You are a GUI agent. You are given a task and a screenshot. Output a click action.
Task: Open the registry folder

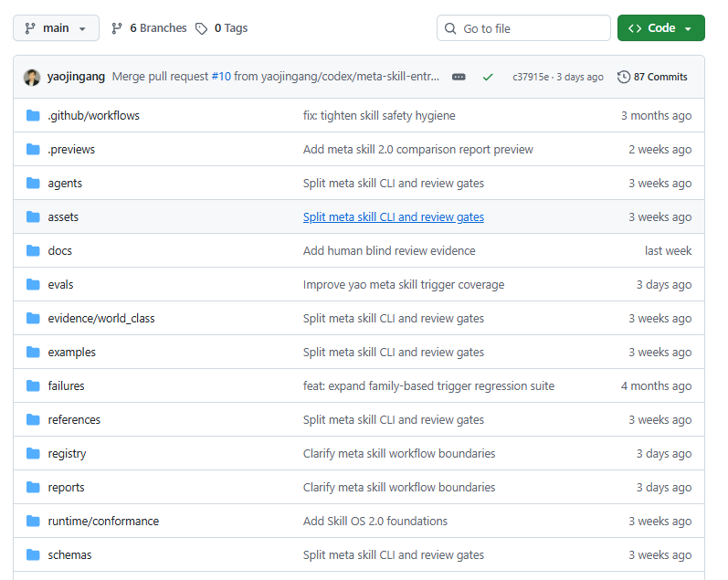pos(67,454)
